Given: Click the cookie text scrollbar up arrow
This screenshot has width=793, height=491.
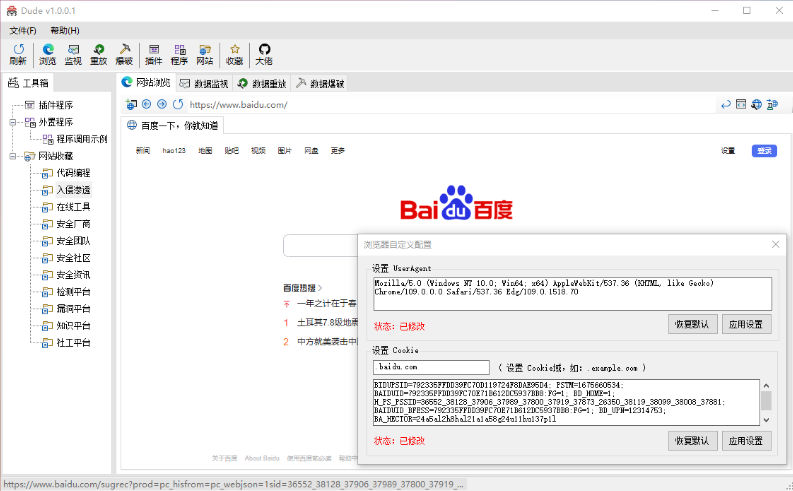Looking at the screenshot, I should click(x=766, y=385).
